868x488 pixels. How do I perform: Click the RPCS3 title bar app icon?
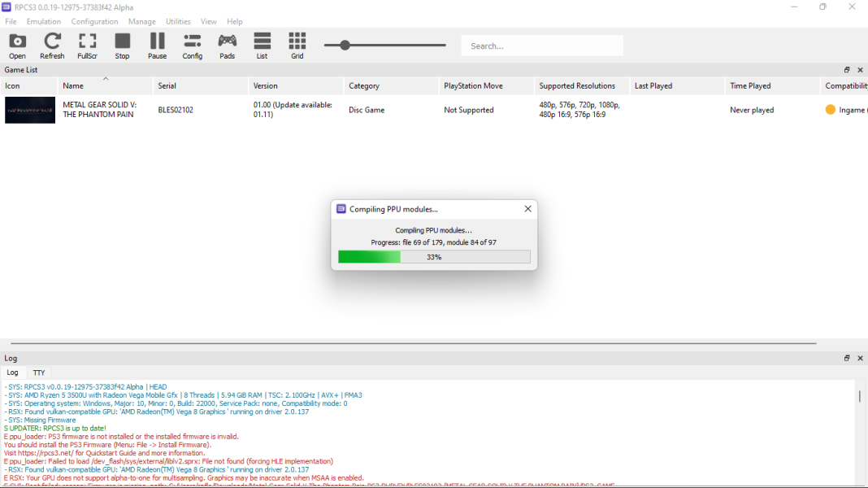7,7
